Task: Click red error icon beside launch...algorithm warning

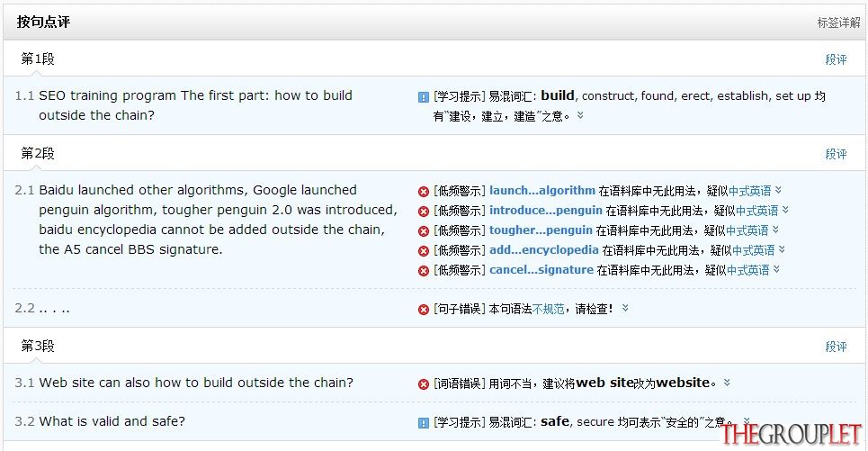Action: 424,191
